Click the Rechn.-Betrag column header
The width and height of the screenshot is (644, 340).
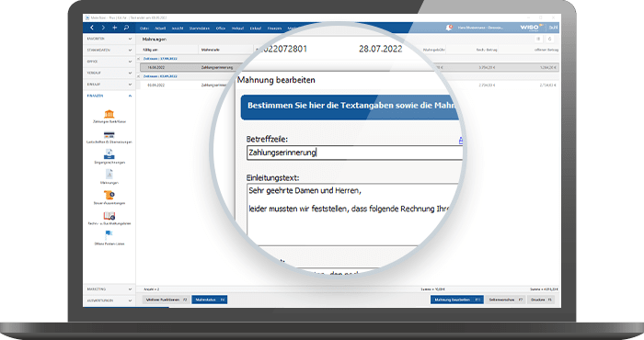[487, 50]
